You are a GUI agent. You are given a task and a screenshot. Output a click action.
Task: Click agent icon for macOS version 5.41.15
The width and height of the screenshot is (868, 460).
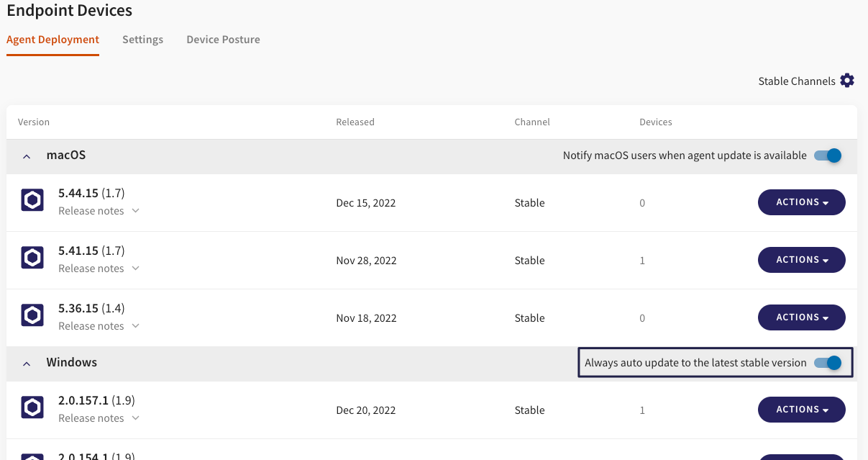[x=32, y=258]
